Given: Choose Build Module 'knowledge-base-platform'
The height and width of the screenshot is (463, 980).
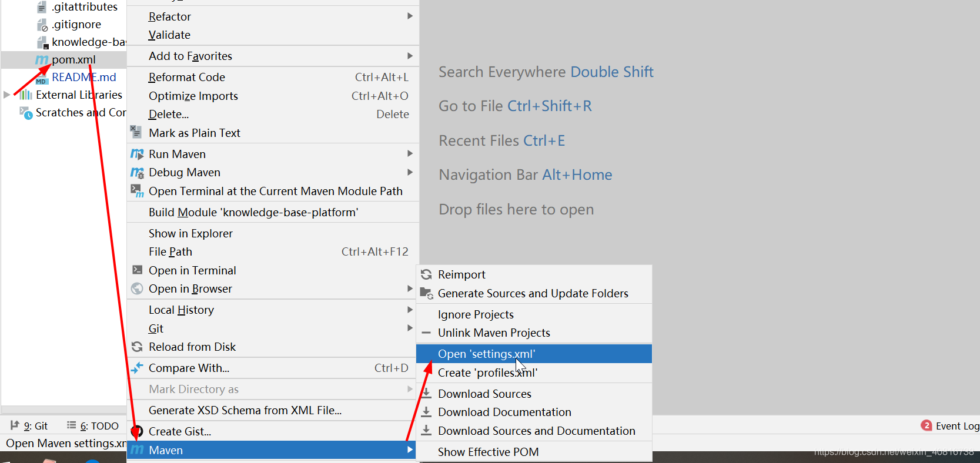Looking at the screenshot, I should click(273, 212).
